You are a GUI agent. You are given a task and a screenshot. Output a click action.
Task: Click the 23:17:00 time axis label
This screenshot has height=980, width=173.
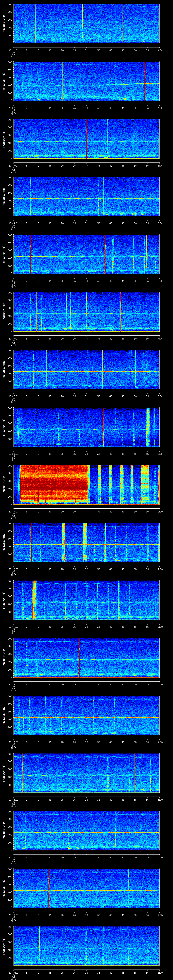click(x=13, y=972)
